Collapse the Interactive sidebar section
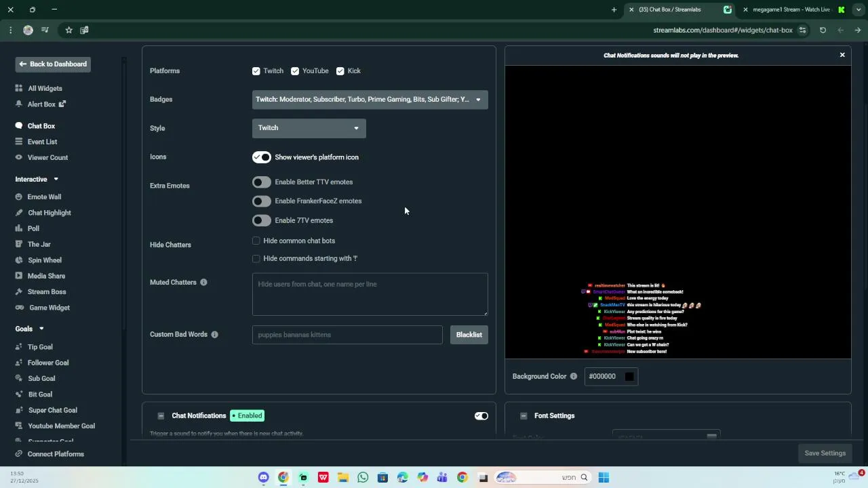The height and width of the screenshot is (488, 868). pyautogui.click(x=56, y=180)
